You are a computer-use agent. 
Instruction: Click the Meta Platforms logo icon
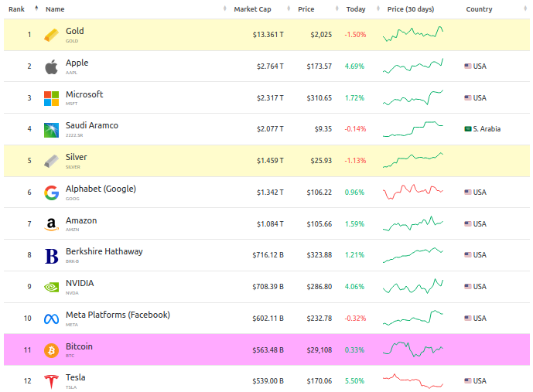pos(51,319)
